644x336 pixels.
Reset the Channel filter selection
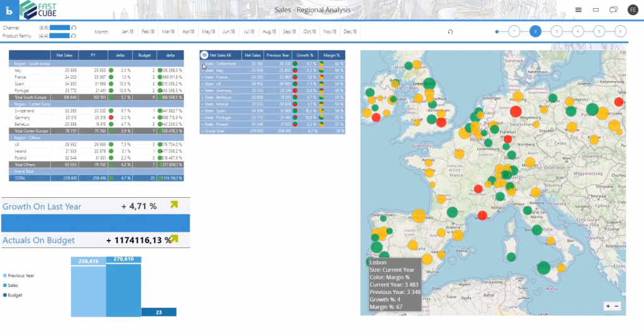(74, 28)
